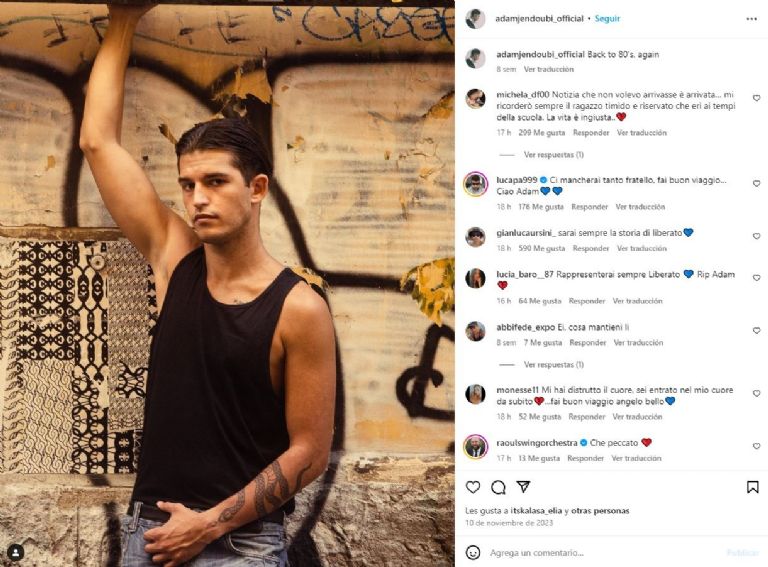Expand replies under michela_df00's comment

click(x=553, y=155)
